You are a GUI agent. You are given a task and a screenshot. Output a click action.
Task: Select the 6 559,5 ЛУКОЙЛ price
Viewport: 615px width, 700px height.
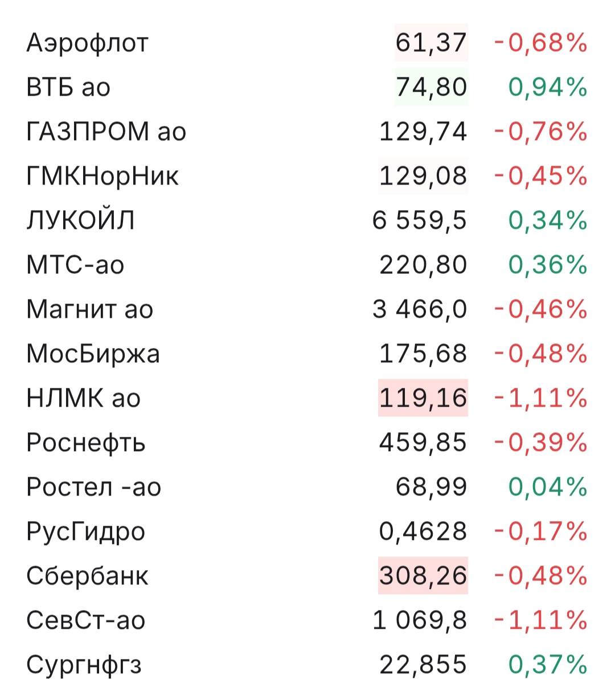pos(420,220)
